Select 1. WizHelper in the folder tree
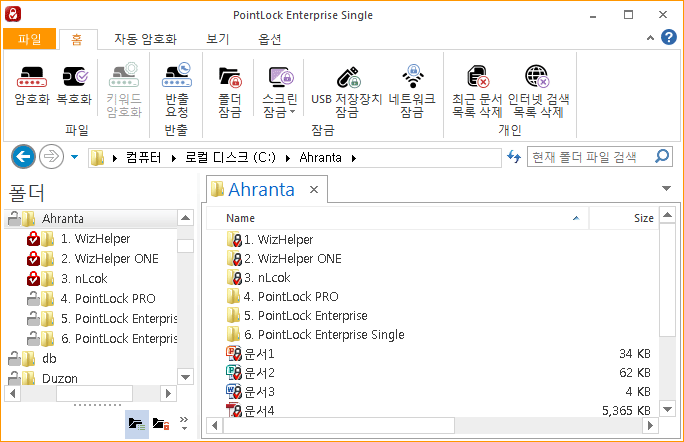Screen dimensions: 684x442 click(96, 239)
